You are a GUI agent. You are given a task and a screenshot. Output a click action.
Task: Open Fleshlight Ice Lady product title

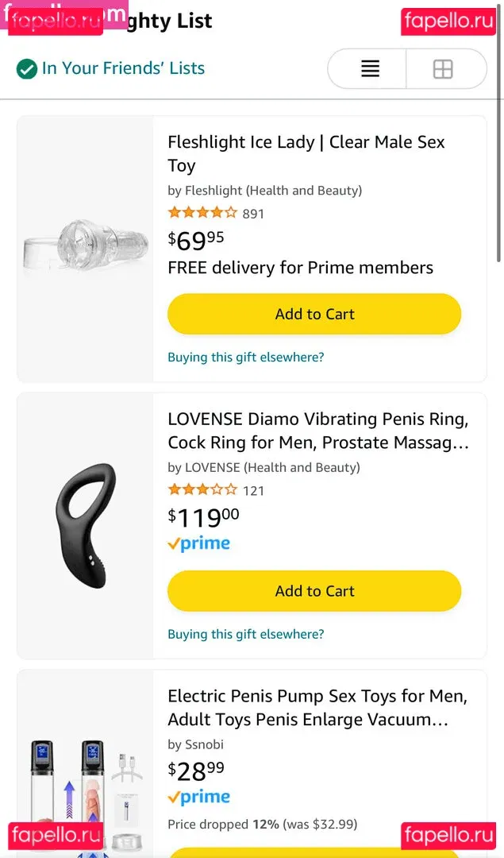point(306,153)
